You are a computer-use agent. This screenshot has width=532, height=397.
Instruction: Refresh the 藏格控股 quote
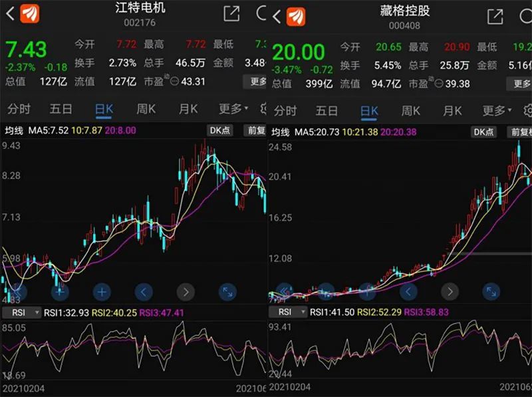[x=525, y=16]
